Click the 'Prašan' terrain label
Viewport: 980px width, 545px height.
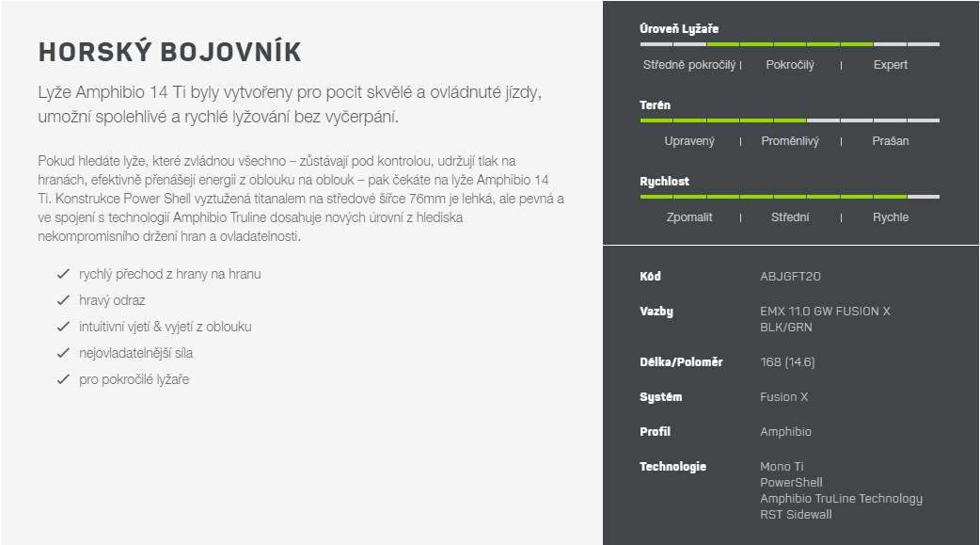(x=890, y=141)
